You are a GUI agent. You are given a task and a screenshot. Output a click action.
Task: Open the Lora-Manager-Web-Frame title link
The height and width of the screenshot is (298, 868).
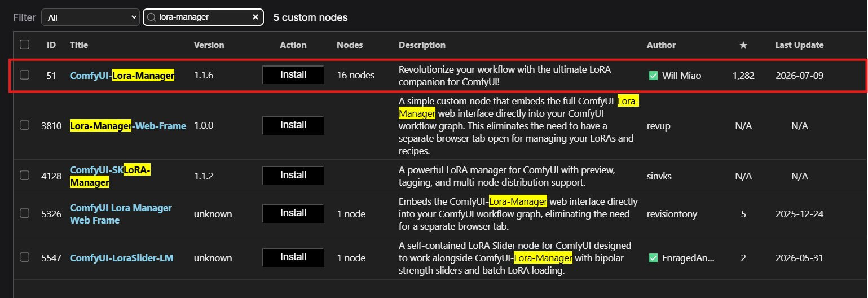tap(128, 126)
